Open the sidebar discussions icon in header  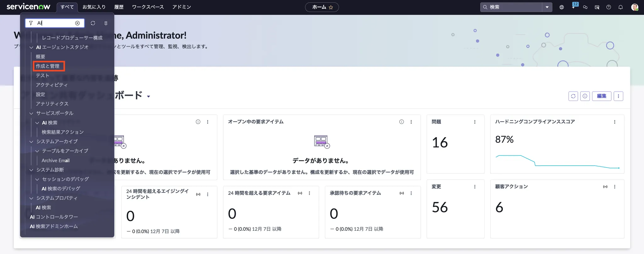pos(597,7)
